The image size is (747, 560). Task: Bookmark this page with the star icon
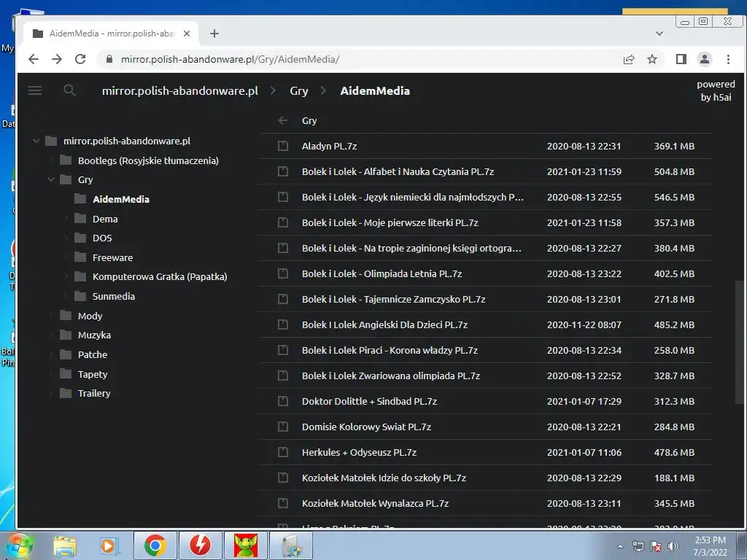click(652, 59)
